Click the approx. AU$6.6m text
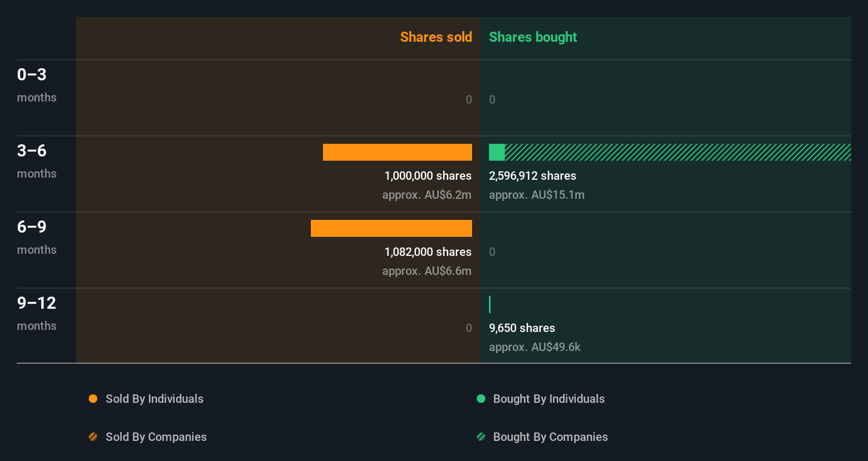The height and width of the screenshot is (461, 868). 427,271
